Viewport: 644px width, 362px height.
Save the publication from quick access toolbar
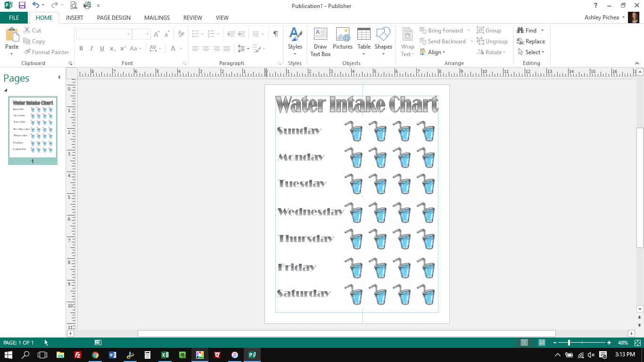22,6
